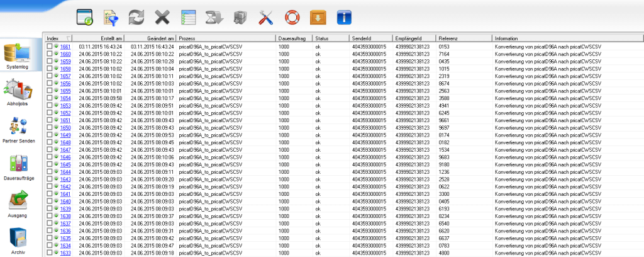
Task: Tick the checkbox for entry 1661
Action: [50, 47]
